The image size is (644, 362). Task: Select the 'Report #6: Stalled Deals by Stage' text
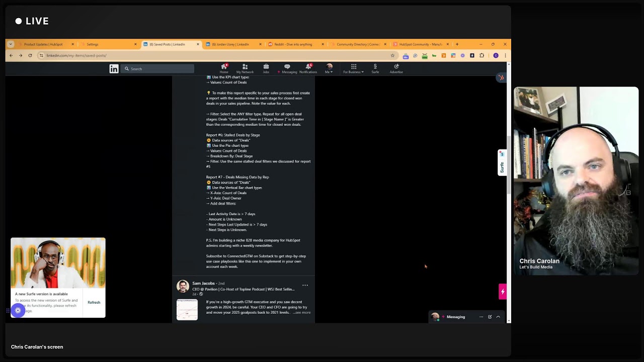233,135
